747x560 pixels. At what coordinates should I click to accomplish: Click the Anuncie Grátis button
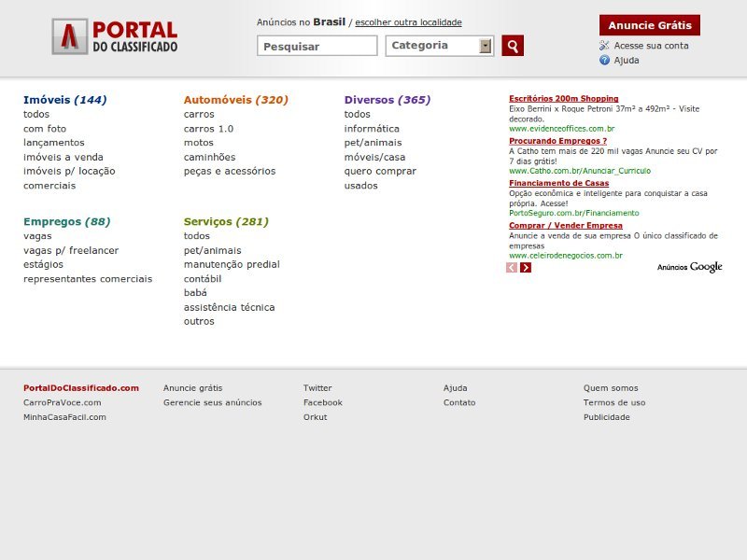(650, 25)
